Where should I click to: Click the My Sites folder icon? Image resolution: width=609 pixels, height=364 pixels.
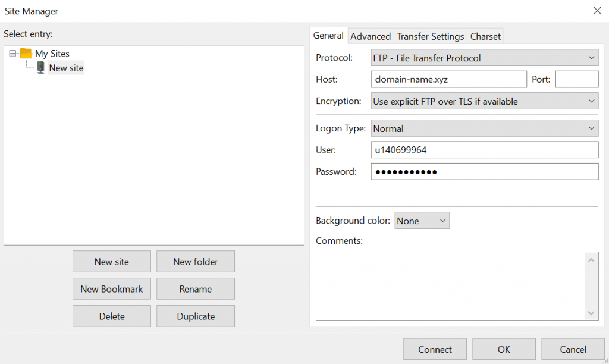point(26,54)
